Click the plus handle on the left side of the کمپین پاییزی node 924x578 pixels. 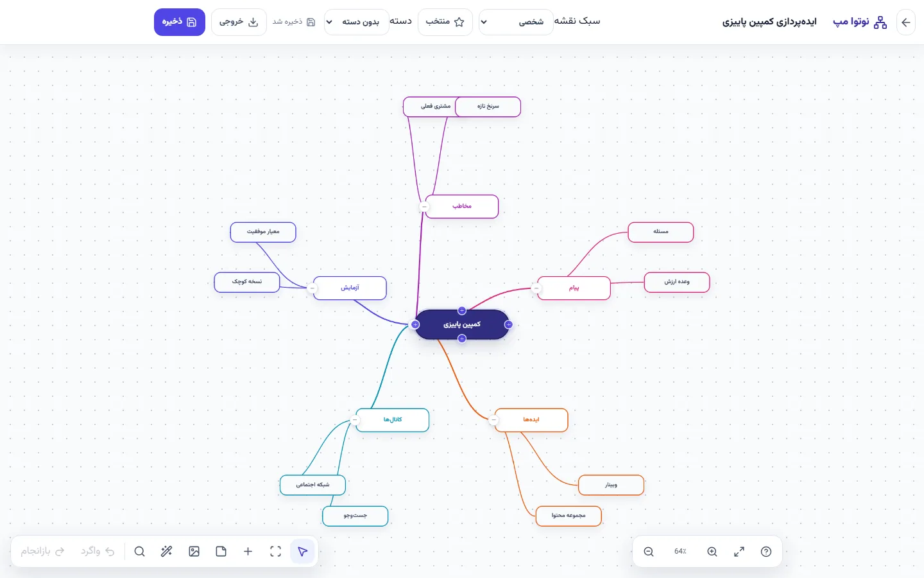pos(415,325)
